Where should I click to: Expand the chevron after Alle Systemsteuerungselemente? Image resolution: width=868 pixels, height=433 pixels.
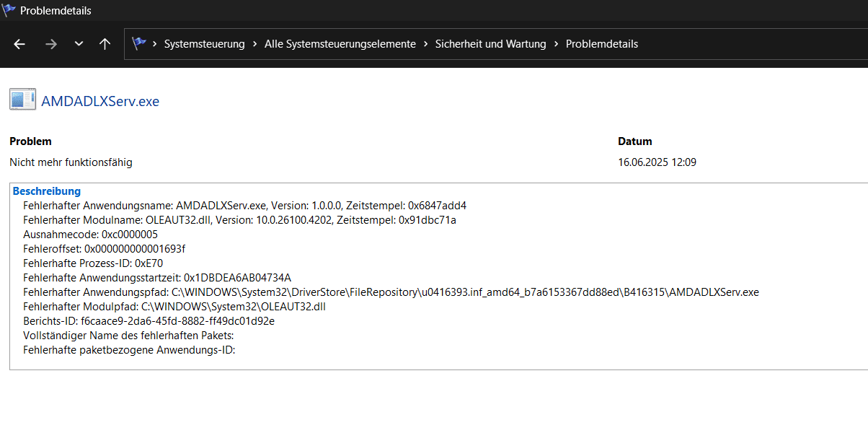pyautogui.click(x=425, y=44)
